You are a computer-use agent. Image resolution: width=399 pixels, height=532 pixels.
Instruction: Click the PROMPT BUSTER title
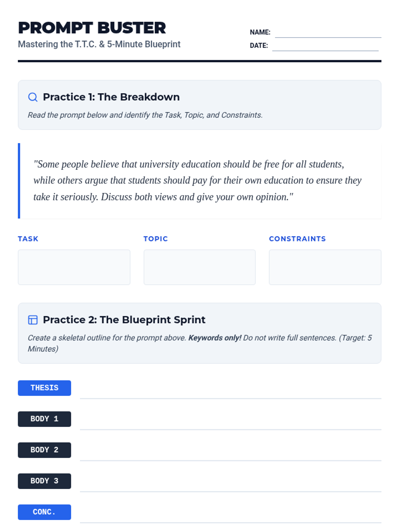(92, 28)
